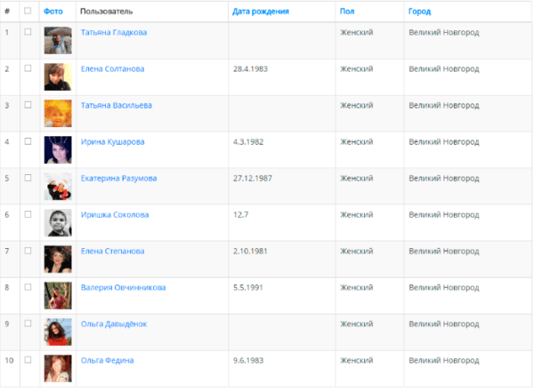Open Ирина Кушарова's profile link
This screenshot has width=534, height=392.
[x=112, y=142]
